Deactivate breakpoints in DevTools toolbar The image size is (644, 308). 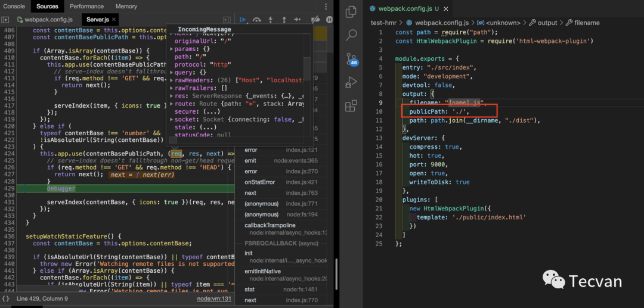[x=315, y=19]
